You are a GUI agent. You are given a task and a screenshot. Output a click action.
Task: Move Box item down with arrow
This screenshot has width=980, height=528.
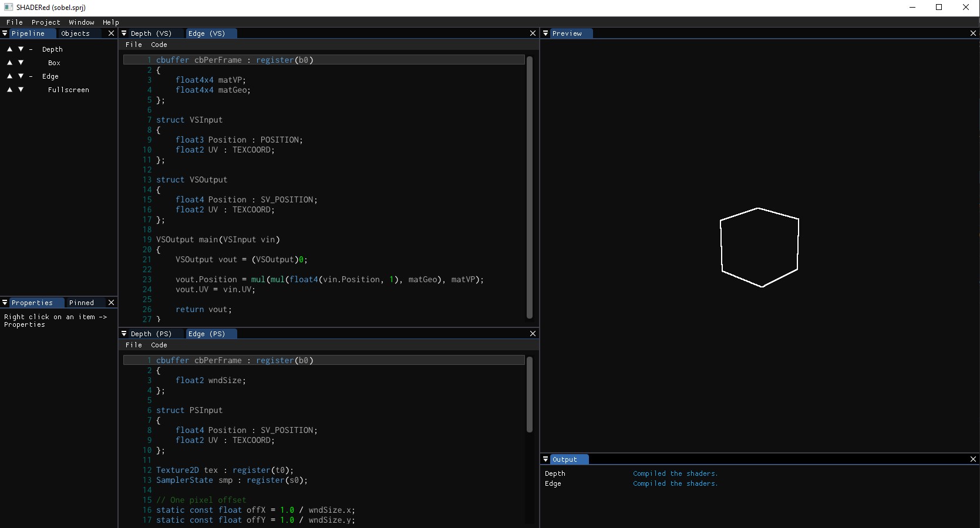click(21, 63)
